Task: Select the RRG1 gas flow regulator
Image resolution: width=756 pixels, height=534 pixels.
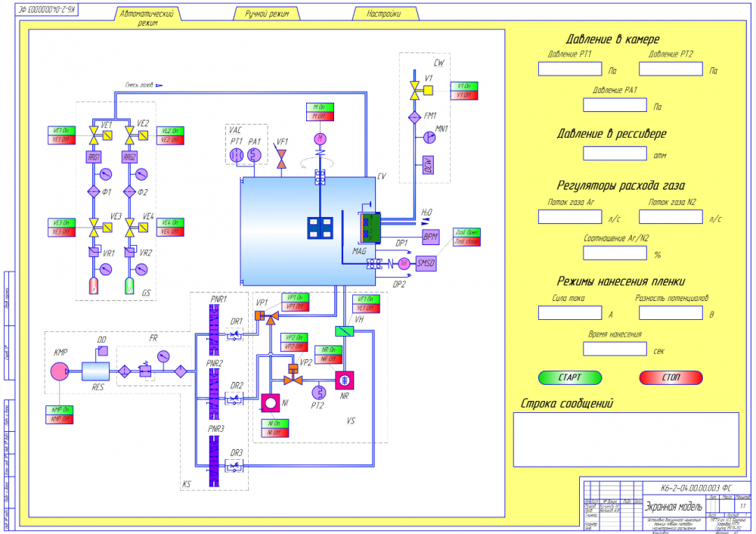Action: [x=94, y=157]
